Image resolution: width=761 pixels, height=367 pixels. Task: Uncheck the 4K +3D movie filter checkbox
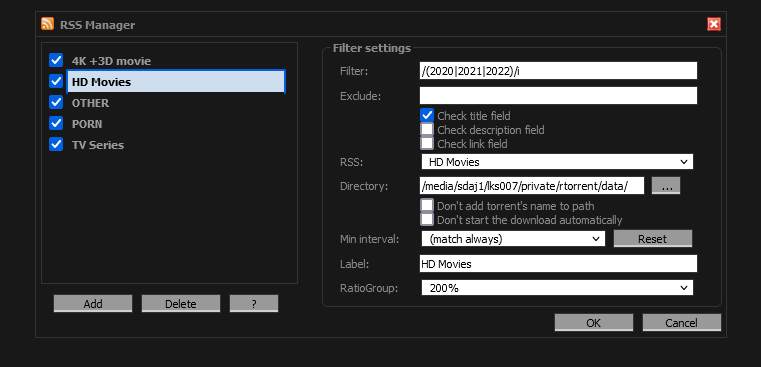pyautogui.click(x=56, y=60)
